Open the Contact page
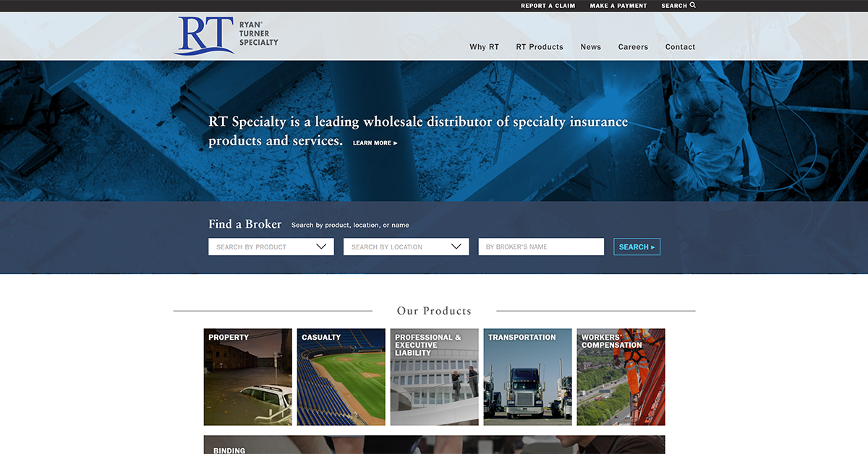This screenshot has width=868, height=454. click(x=680, y=47)
